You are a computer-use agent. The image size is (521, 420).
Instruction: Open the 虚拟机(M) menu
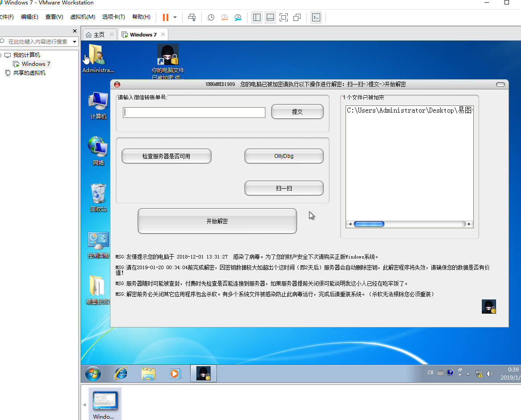[83, 17]
